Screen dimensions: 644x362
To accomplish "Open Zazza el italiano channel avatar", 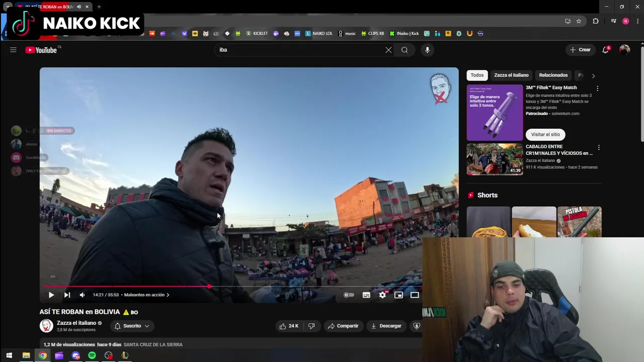I will coord(46,326).
